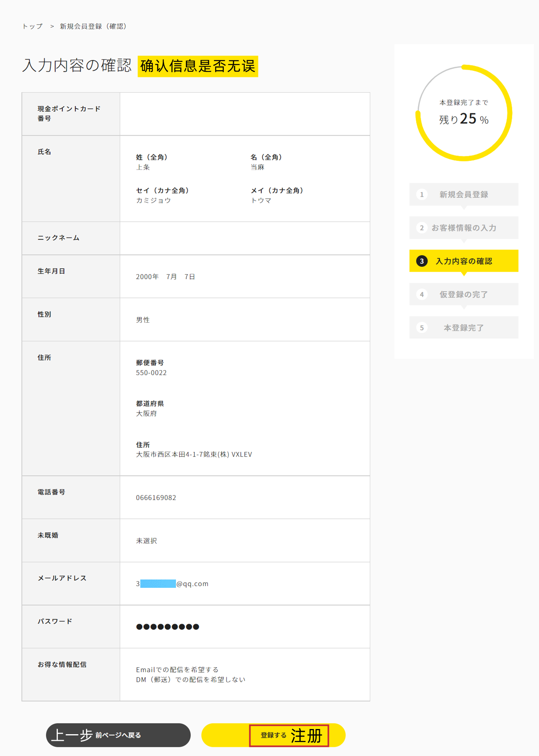Click the gender value 男性
The height and width of the screenshot is (756, 539).
pyautogui.click(x=143, y=320)
